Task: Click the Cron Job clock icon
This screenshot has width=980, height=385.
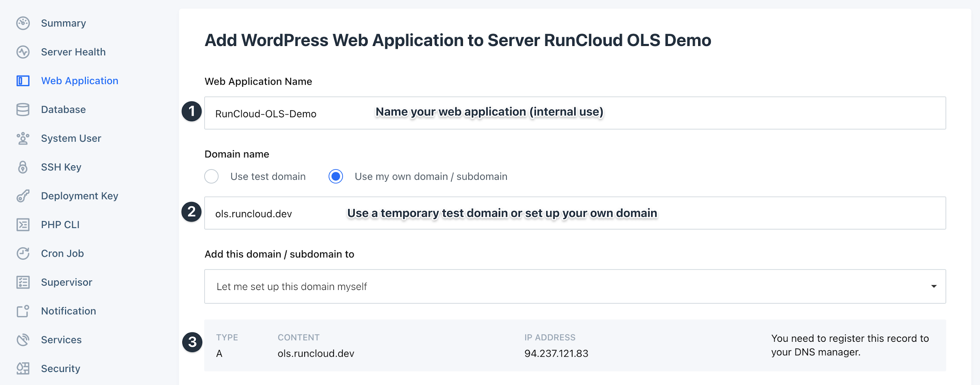Action: [x=23, y=254]
